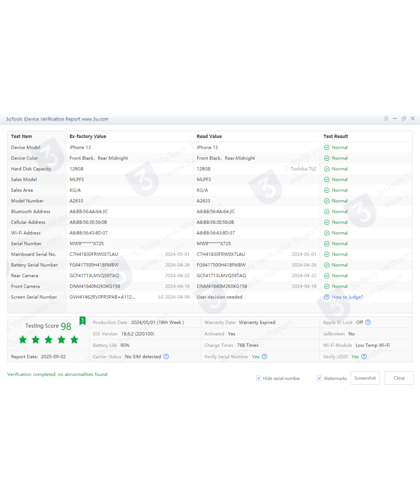This screenshot has height=504, width=420.
Task: Open the list menu icon in title bar
Action: 386,119
